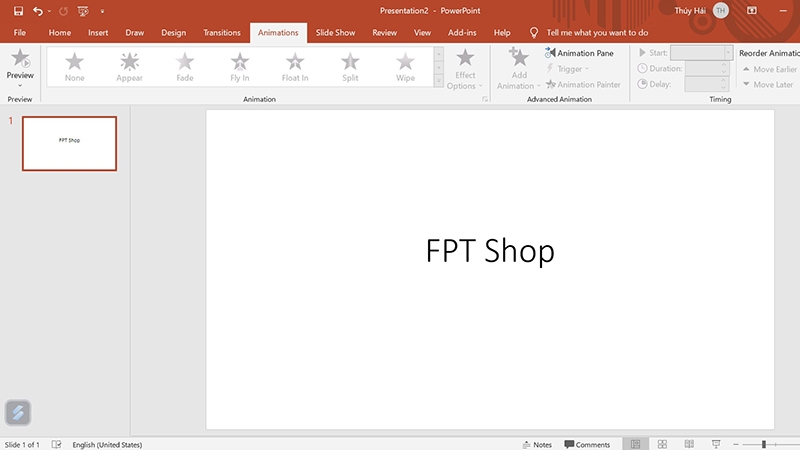Toggle the Comments pane

tap(587, 444)
